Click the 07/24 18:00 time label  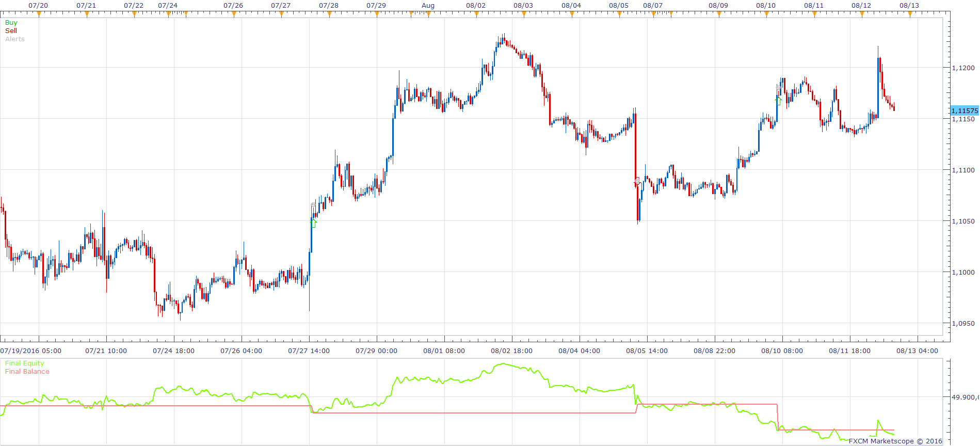173,351
